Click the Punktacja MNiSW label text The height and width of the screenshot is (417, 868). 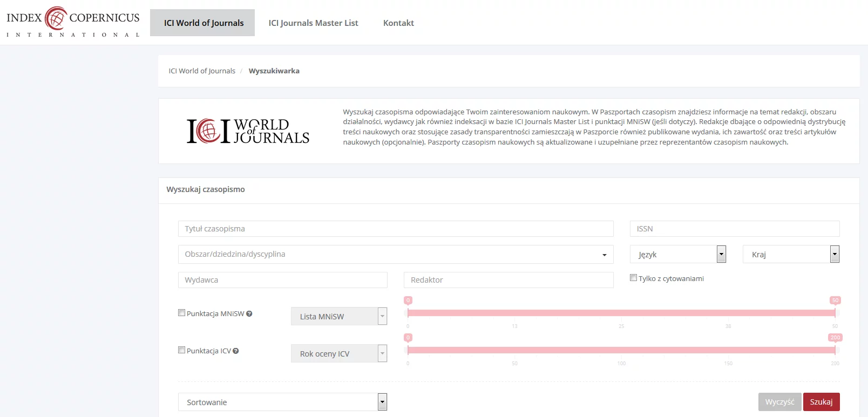(x=215, y=313)
